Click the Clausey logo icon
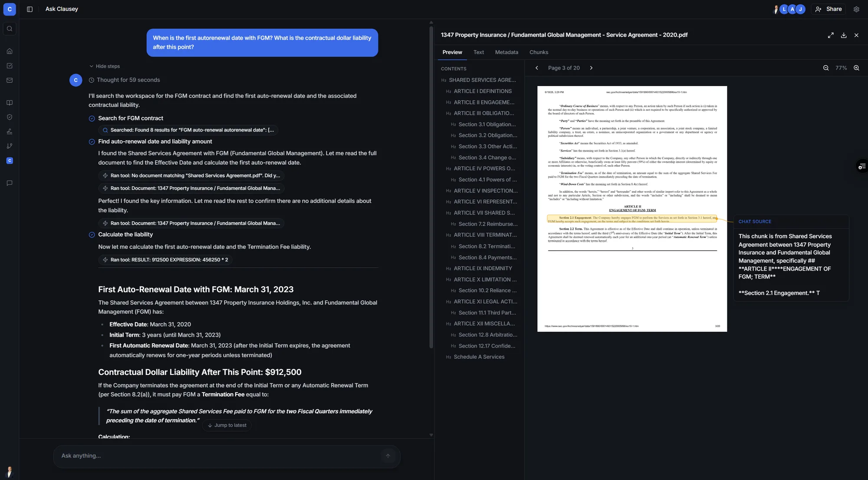Image resolution: width=868 pixels, height=480 pixels. pyautogui.click(x=10, y=9)
